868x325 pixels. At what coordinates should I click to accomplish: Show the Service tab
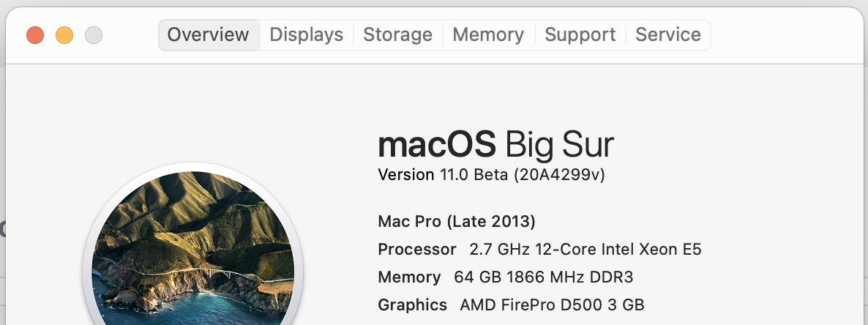(668, 34)
